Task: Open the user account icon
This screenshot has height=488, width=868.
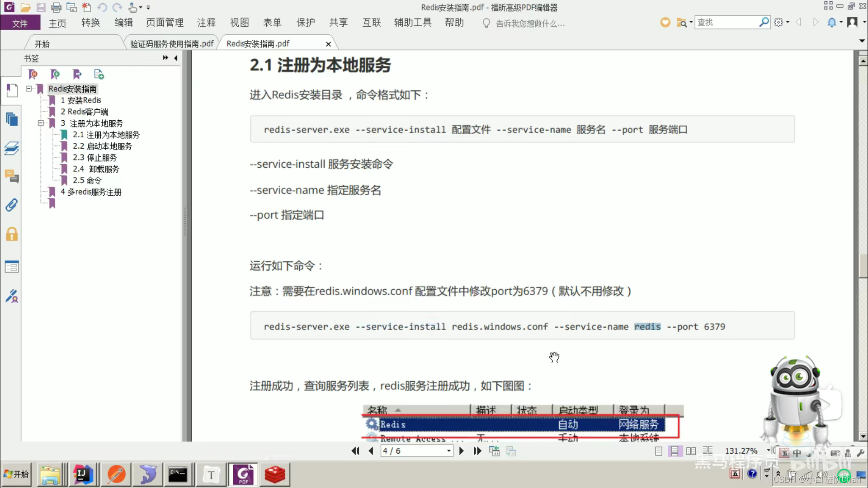Action: click(852, 22)
